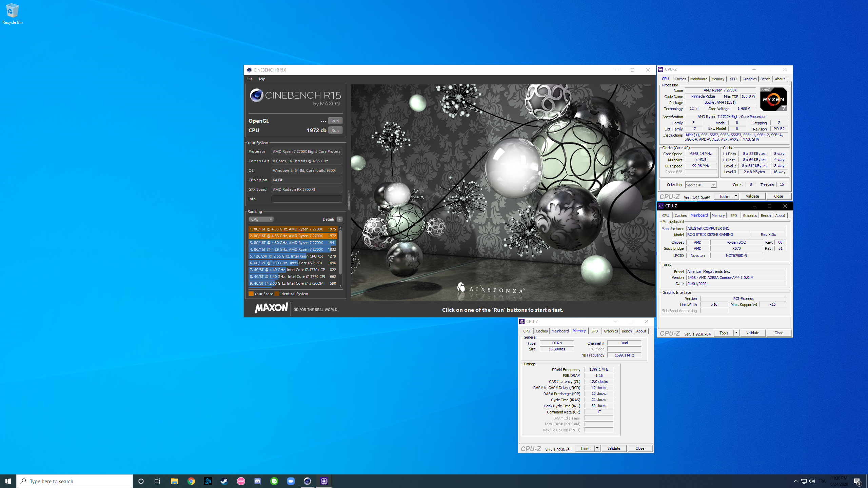Screen dimensions: 868x488
Task: Show hidden tray icons chevron
Action: point(795,481)
